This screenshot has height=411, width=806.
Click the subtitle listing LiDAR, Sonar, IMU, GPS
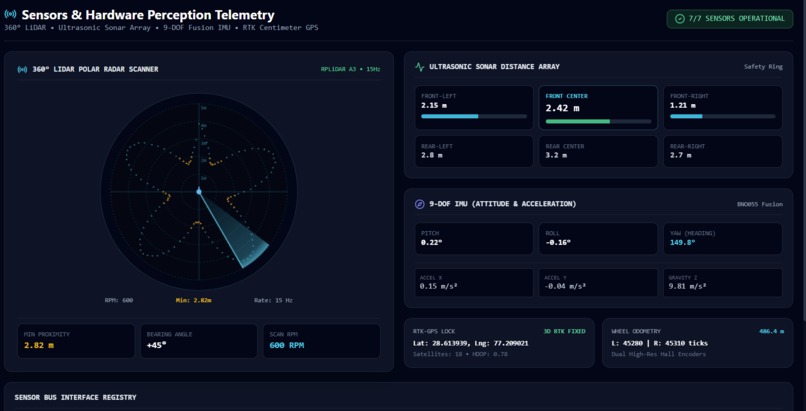[161, 28]
